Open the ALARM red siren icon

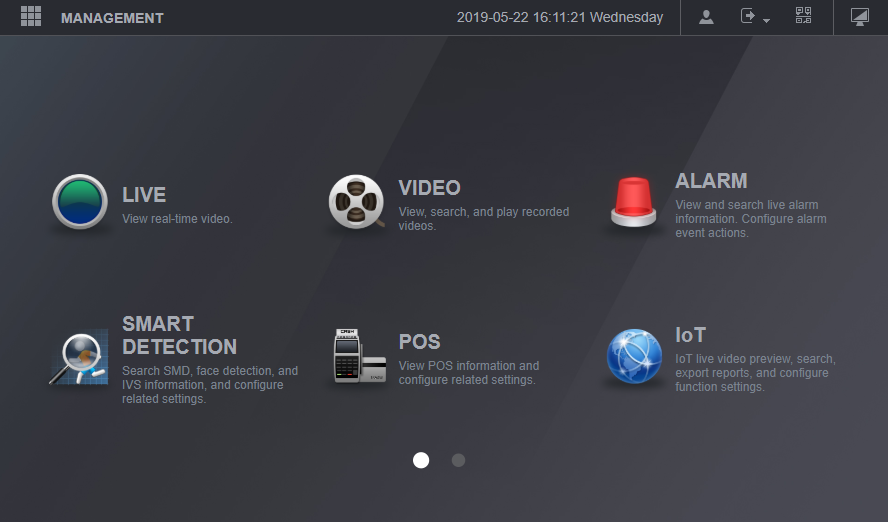(x=634, y=202)
